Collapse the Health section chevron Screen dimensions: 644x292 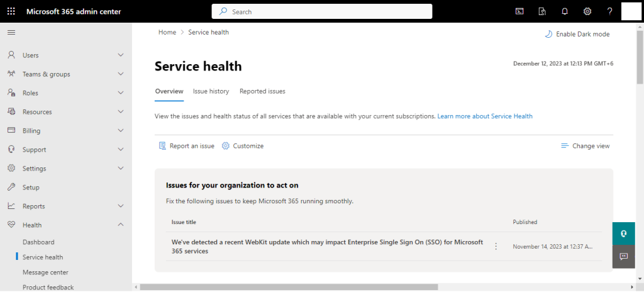(121, 225)
